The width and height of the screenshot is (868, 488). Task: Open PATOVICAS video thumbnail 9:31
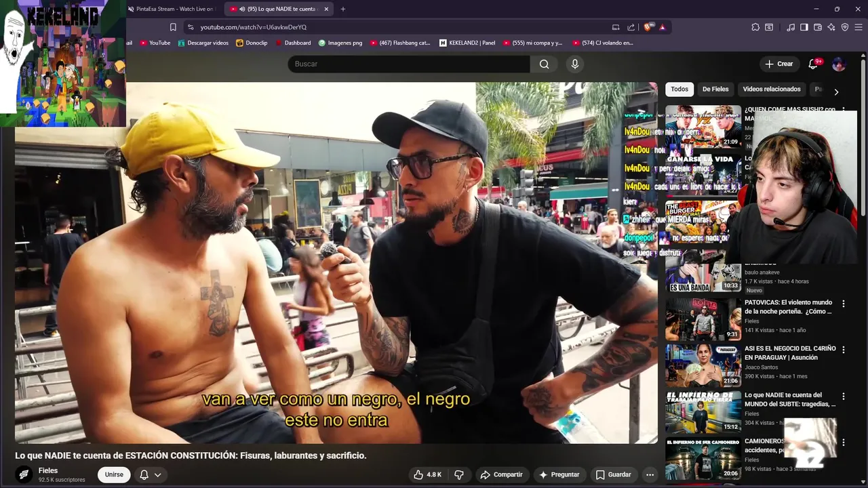coord(703,319)
